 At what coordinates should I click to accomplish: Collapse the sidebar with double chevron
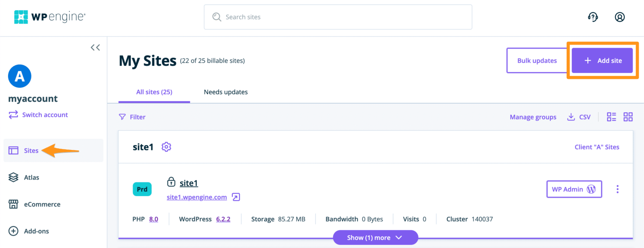click(x=95, y=47)
